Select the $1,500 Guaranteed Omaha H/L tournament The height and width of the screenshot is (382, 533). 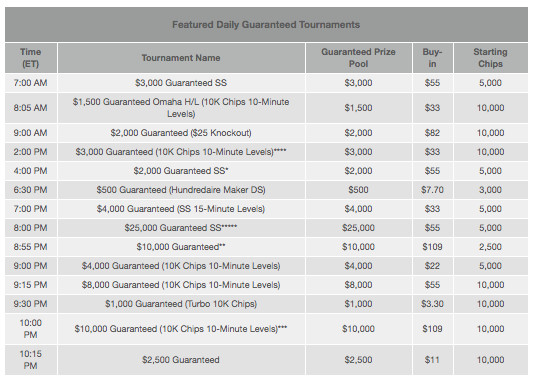click(x=181, y=108)
